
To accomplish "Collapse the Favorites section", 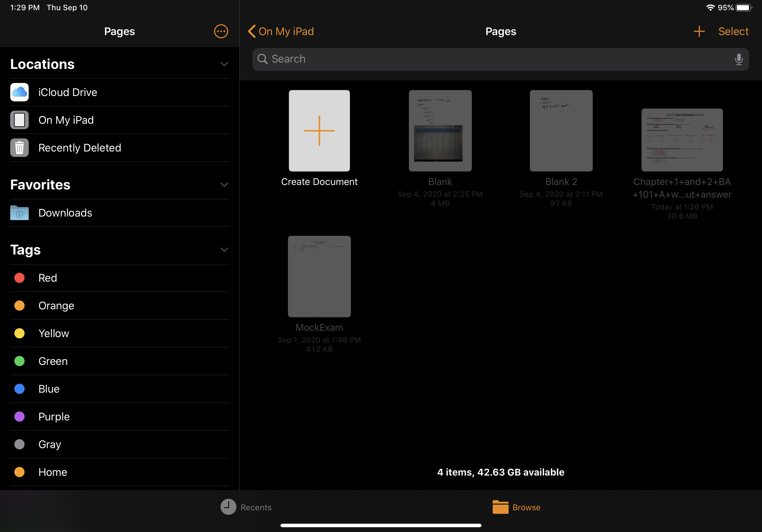I will coord(224,185).
